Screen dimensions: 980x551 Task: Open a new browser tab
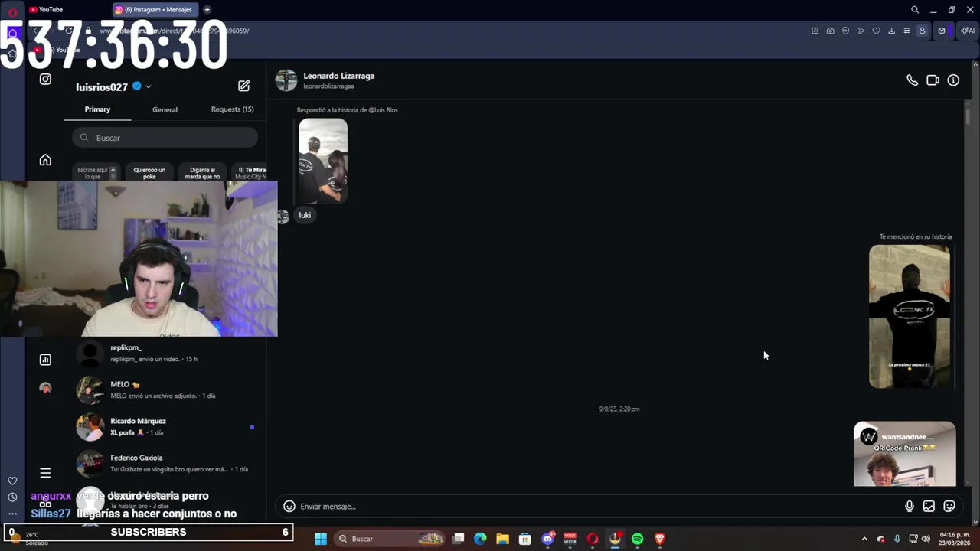(207, 9)
